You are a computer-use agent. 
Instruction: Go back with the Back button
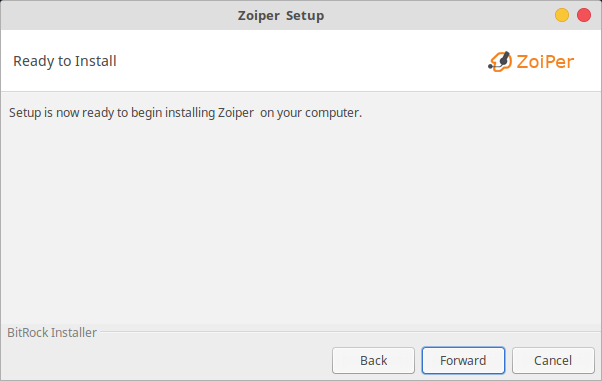[373, 360]
